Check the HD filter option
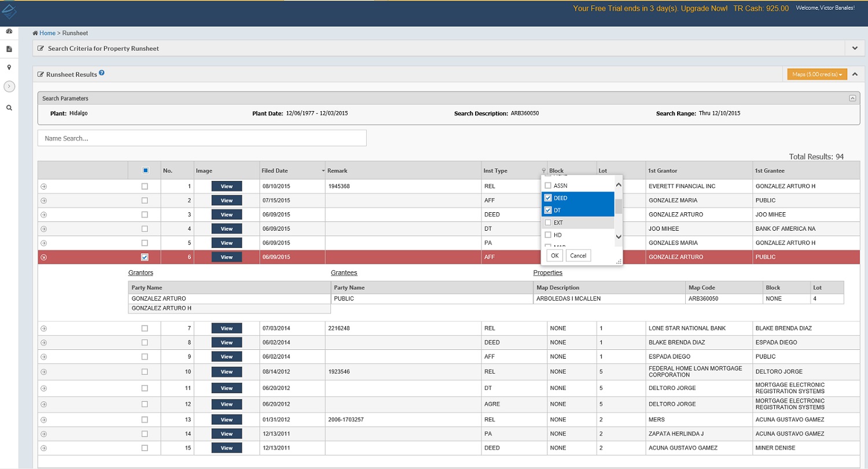Viewport: 868px width, 469px height. [548, 235]
